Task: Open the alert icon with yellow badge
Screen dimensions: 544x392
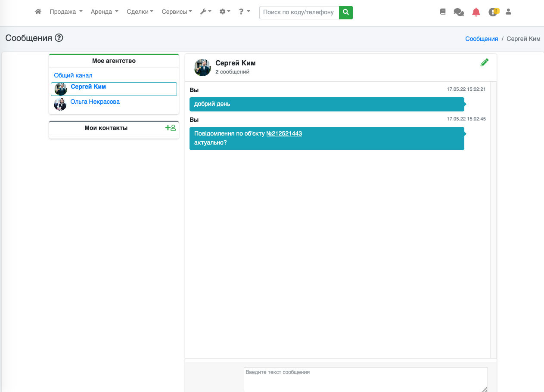Action: pos(493,12)
